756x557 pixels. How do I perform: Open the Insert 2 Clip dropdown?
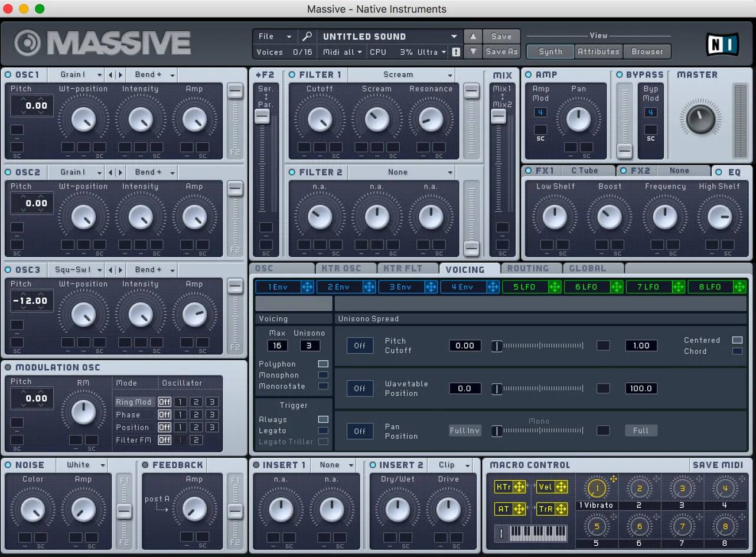point(451,465)
